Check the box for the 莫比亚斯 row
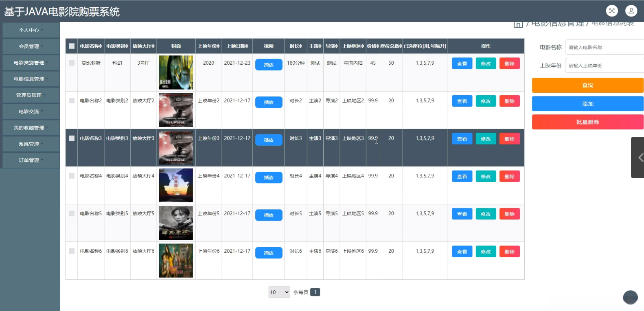Image resolution: width=644 pixels, height=311 pixels. [x=72, y=63]
